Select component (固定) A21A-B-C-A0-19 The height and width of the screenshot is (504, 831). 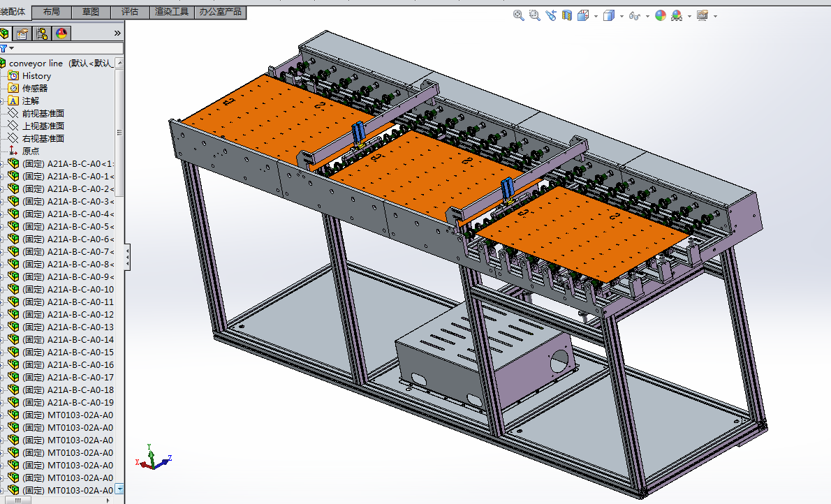pos(68,402)
